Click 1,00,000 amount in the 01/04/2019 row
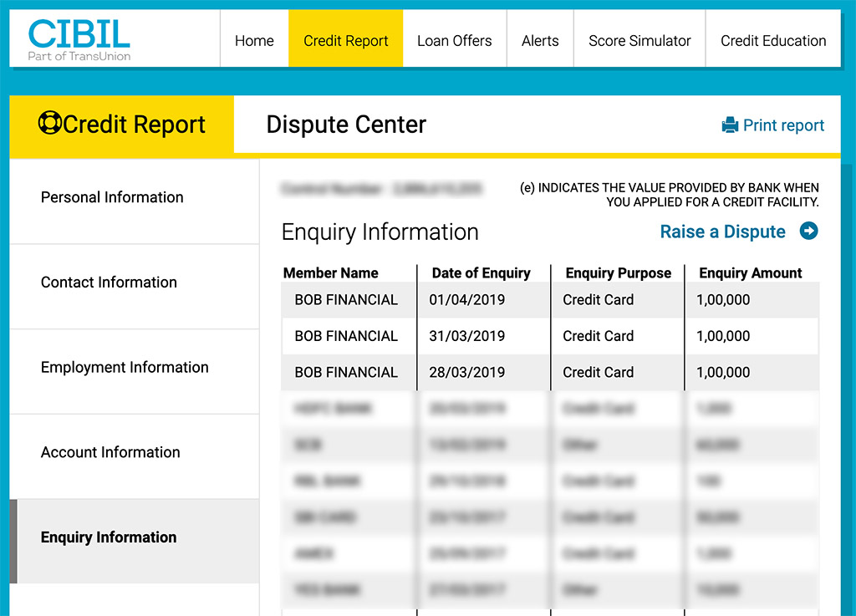This screenshot has width=856, height=616. [723, 299]
